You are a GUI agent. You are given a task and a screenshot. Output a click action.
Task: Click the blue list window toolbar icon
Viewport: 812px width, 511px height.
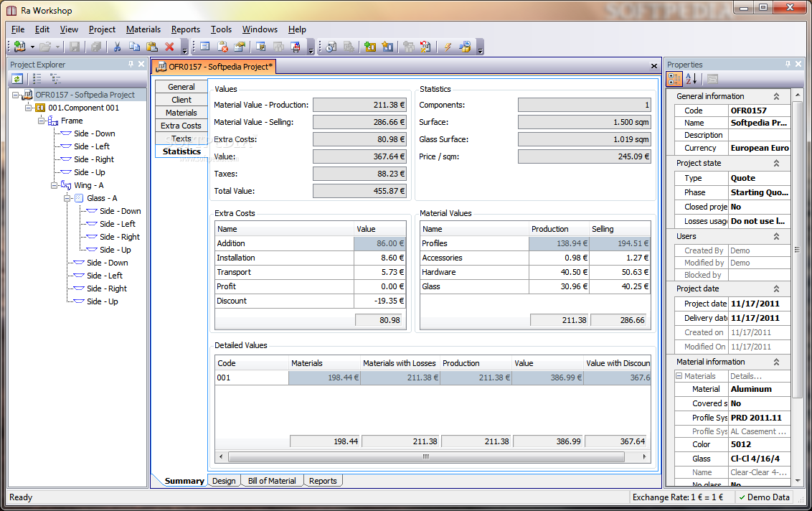[205, 47]
